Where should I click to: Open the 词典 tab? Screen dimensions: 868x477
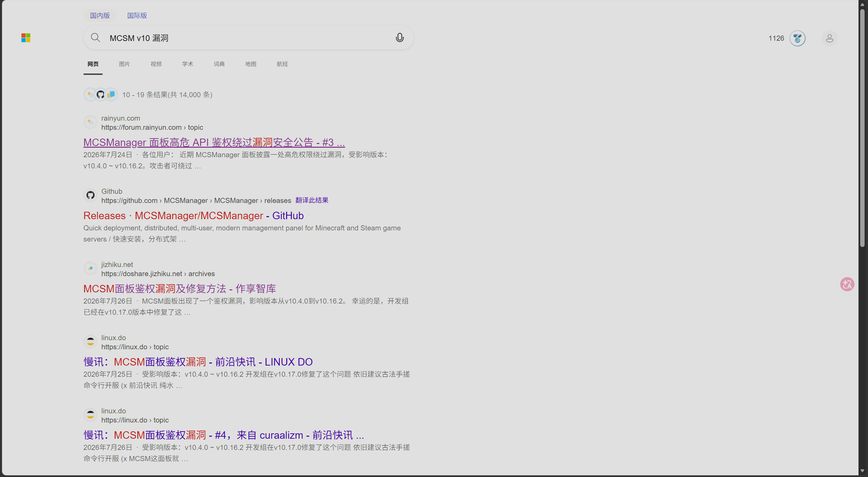[x=219, y=64]
